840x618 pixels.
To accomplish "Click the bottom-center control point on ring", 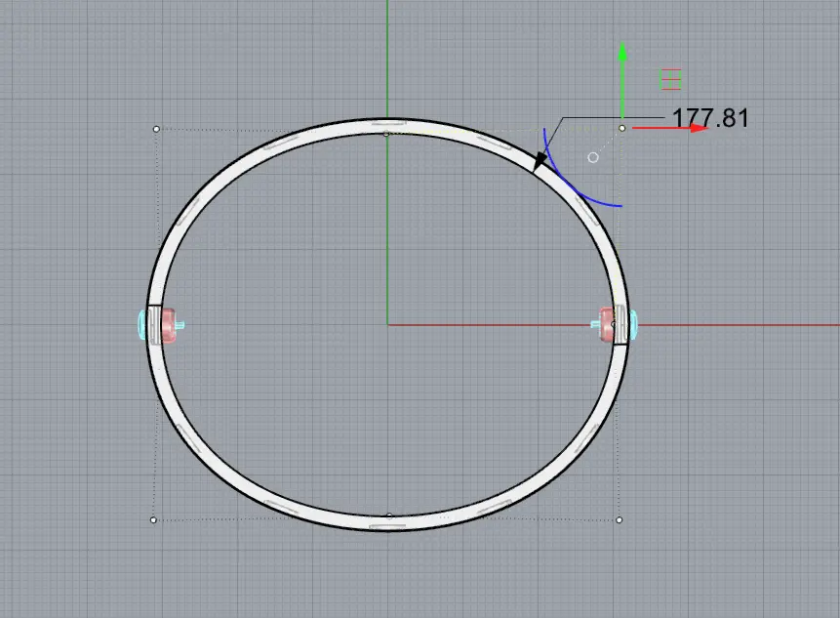I will (x=388, y=515).
